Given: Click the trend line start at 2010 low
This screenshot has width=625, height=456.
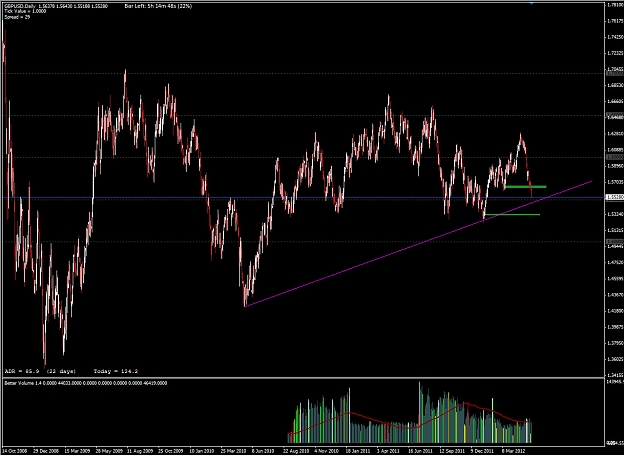Looking at the screenshot, I should [245, 306].
